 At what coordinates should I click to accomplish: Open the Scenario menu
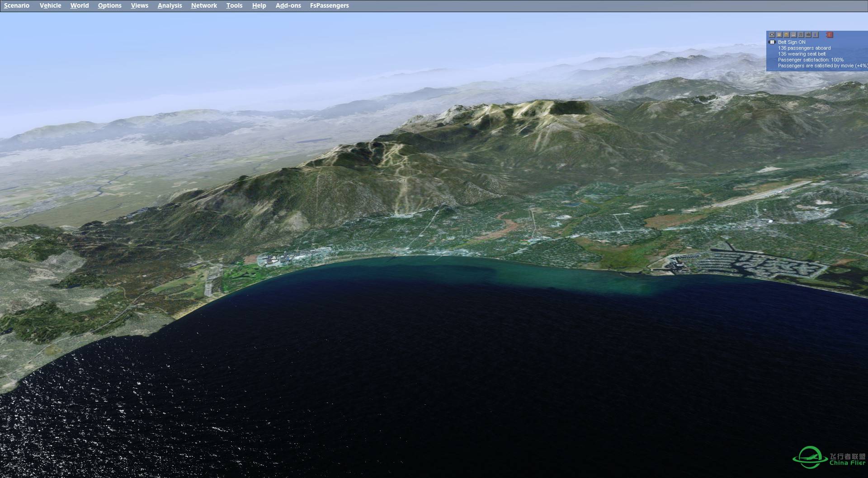pyautogui.click(x=17, y=5)
